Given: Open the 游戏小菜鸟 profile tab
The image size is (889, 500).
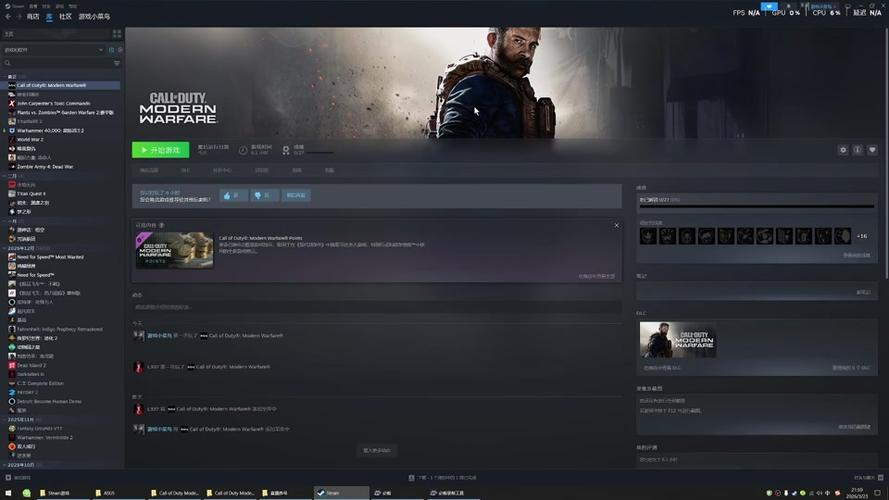Looking at the screenshot, I should tap(94, 17).
